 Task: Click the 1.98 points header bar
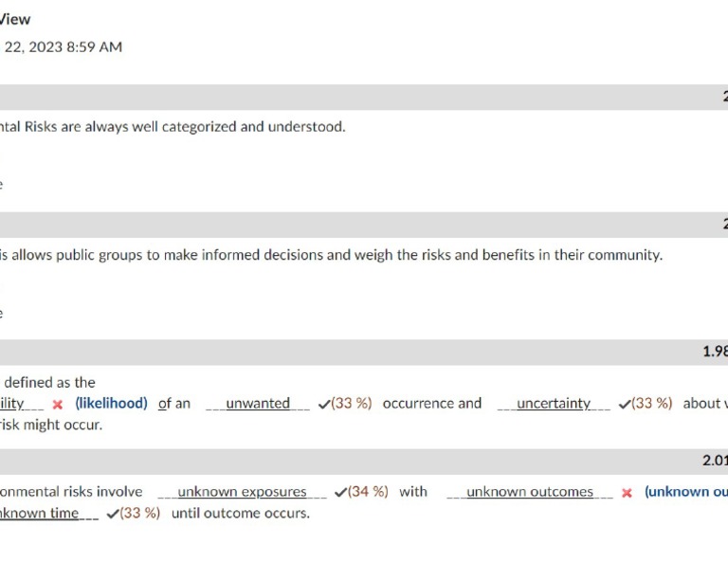click(x=364, y=352)
